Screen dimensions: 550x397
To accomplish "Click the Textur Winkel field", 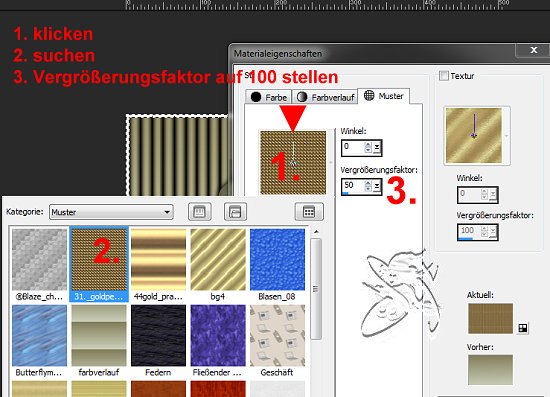I will [x=469, y=194].
